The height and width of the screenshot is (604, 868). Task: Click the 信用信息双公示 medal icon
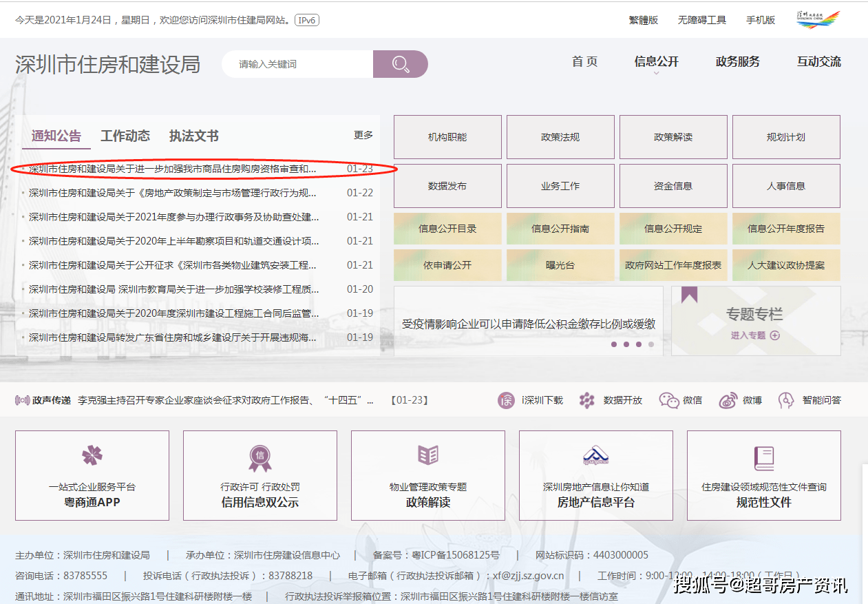point(259,456)
